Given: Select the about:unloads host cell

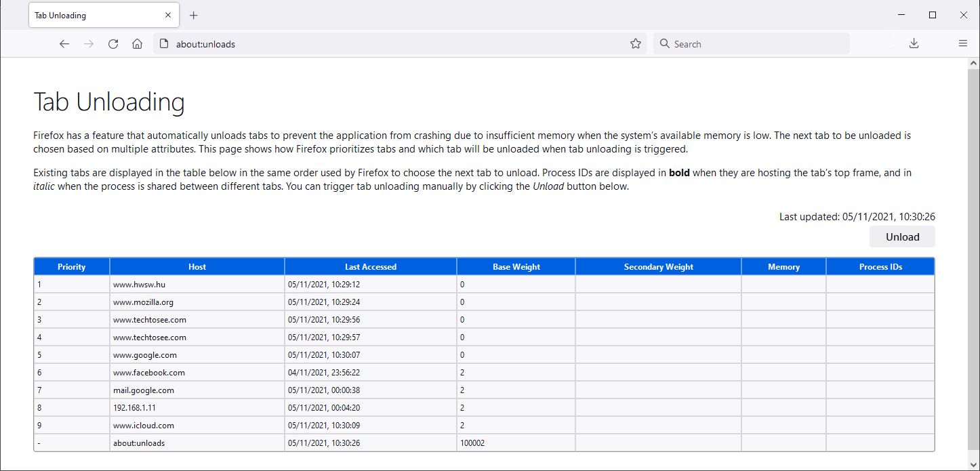Looking at the screenshot, I should coord(197,443).
